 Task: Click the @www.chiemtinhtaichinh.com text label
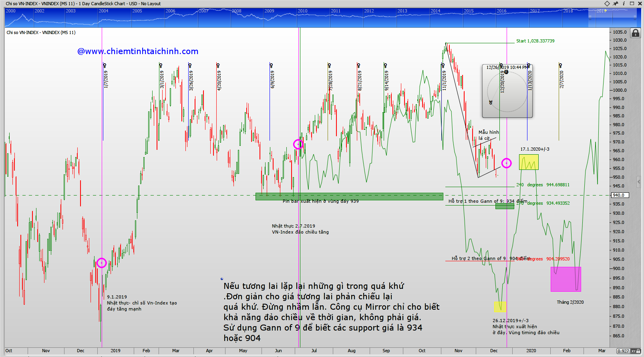[138, 51]
